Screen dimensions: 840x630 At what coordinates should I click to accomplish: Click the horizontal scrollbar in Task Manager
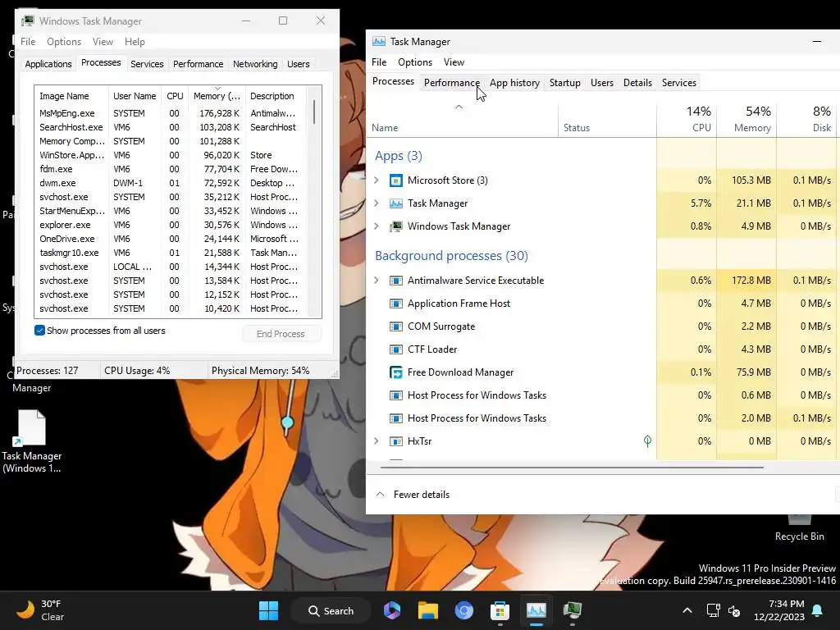point(572,467)
